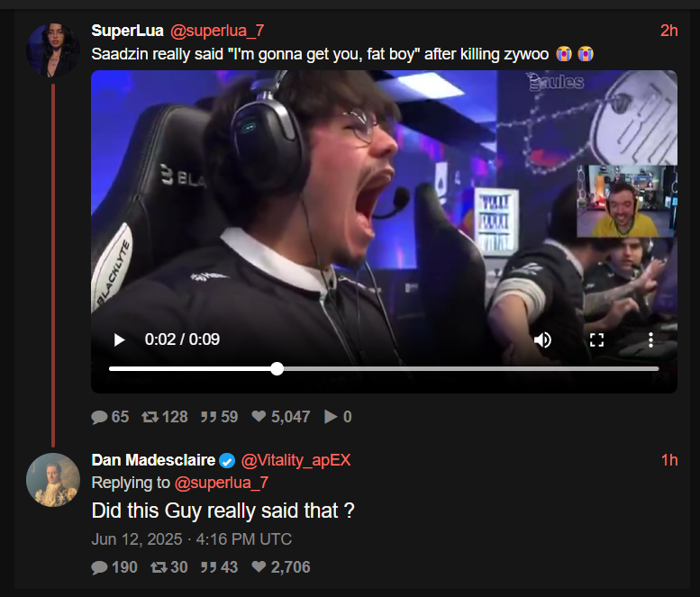Open the @Vitality_apEX handle link
Screen dimensions: 700x597
[x=296, y=460]
